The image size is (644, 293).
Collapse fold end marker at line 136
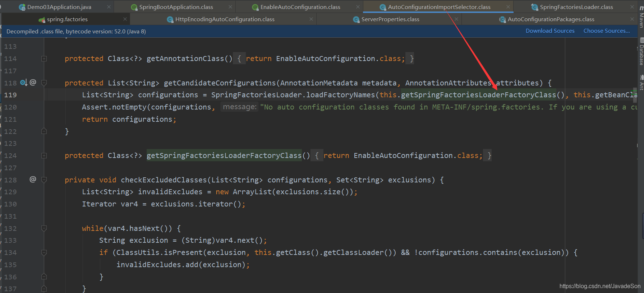click(44, 276)
